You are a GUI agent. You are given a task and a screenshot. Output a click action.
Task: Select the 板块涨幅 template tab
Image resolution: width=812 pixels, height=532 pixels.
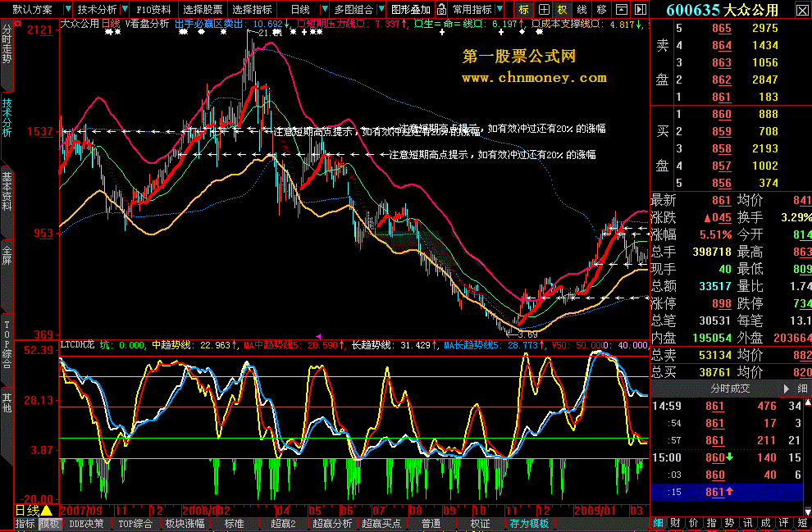click(185, 525)
